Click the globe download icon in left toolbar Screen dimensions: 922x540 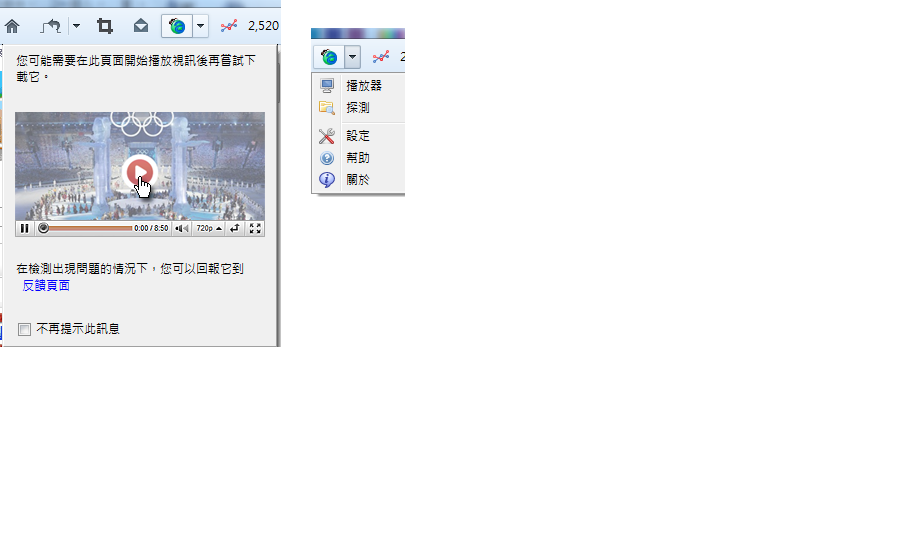pyautogui.click(x=177, y=26)
